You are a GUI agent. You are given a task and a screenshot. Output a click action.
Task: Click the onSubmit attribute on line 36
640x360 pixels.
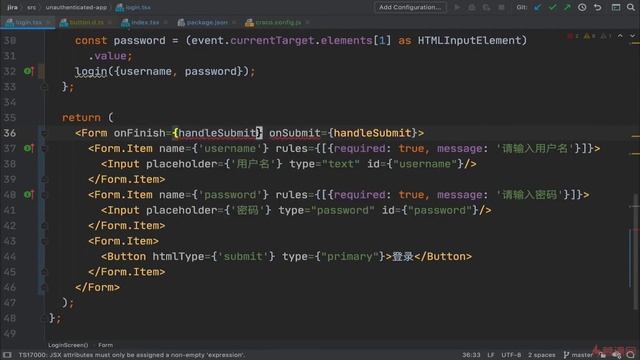tap(295, 133)
